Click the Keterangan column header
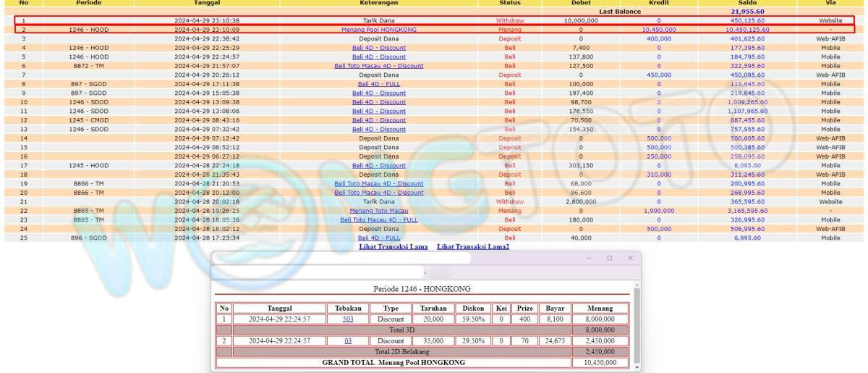Viewport: 868px width, 373px height. (378, 3)
